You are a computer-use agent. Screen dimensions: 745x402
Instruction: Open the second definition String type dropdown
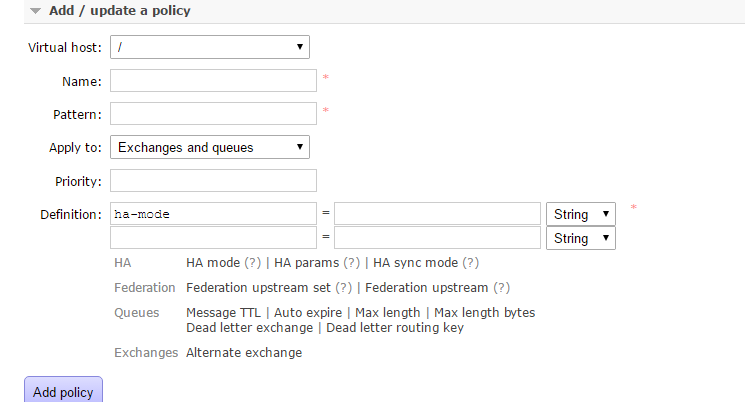pyautogui.click(x=581, y=238)
